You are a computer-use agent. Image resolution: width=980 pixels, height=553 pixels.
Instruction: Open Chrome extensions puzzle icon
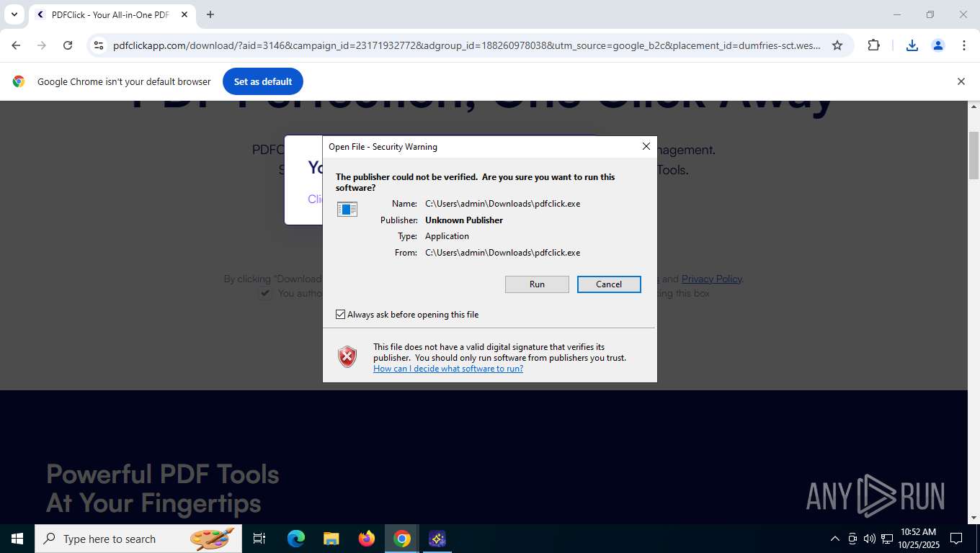coord(873,45)
